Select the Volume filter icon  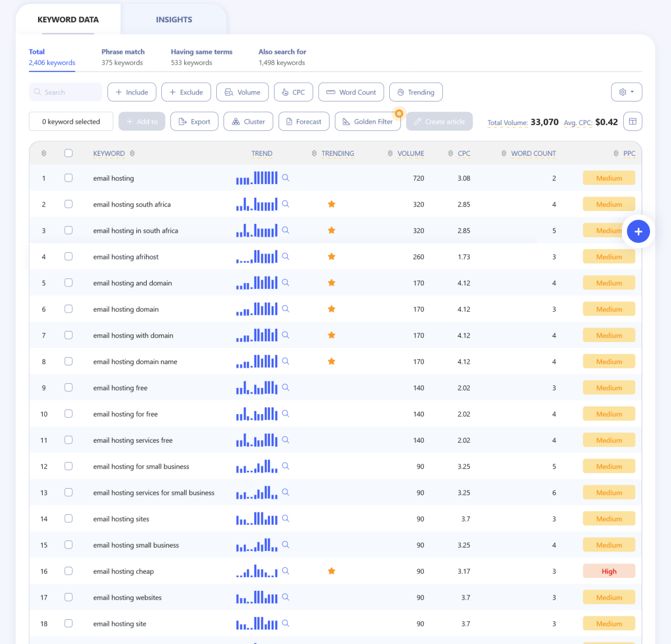point(228,92)
